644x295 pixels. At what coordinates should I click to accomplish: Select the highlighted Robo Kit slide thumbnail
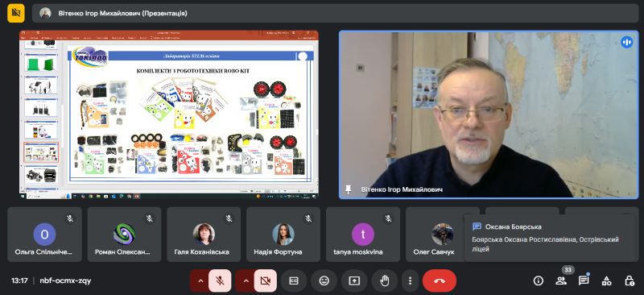click(41, 152)
